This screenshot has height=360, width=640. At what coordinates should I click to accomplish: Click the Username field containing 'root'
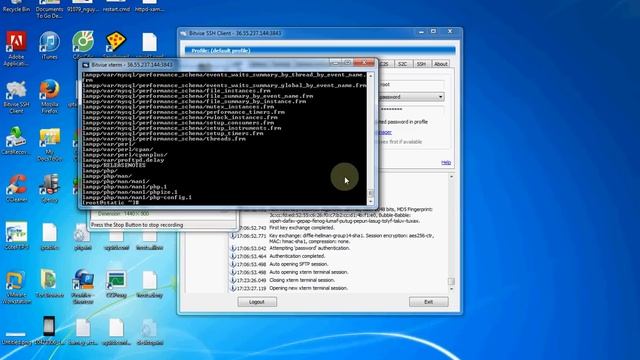(x=411, y=84)
